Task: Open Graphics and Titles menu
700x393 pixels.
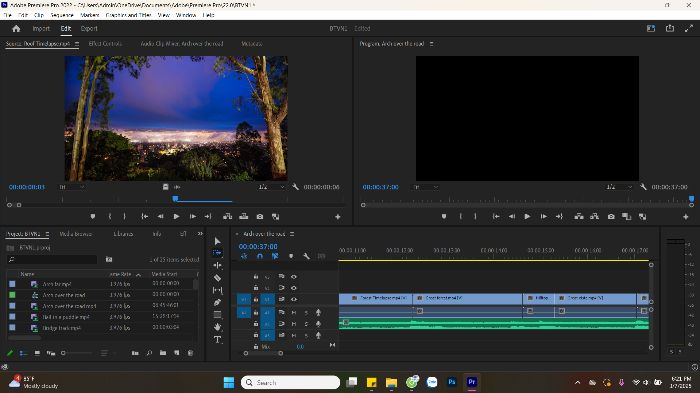Action: pos(129,15)
